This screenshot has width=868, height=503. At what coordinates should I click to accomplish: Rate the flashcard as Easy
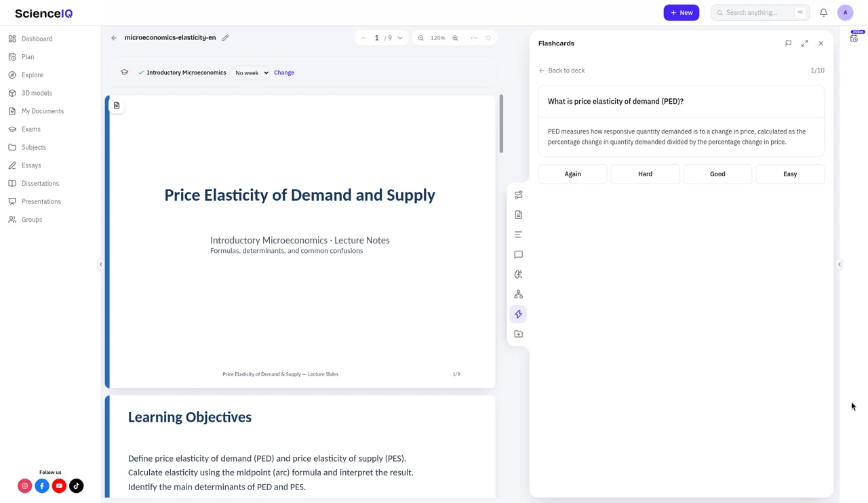click(790, 174)
